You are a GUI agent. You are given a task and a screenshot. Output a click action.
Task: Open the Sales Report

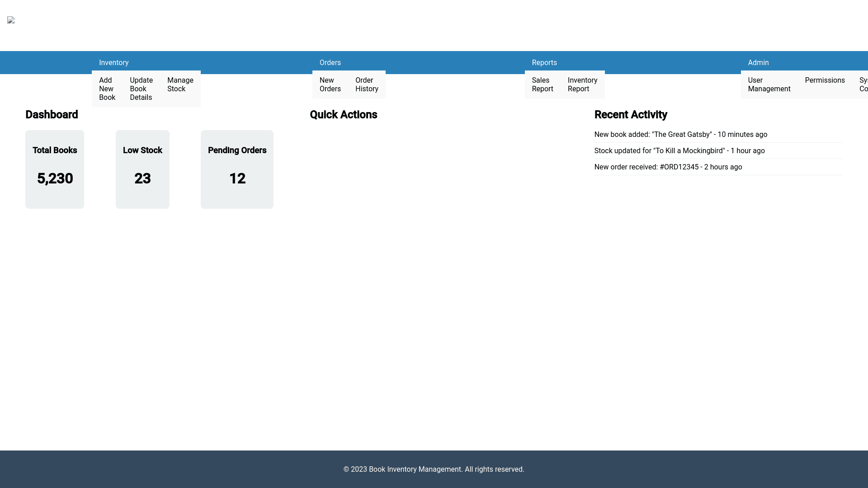[542, 84]
